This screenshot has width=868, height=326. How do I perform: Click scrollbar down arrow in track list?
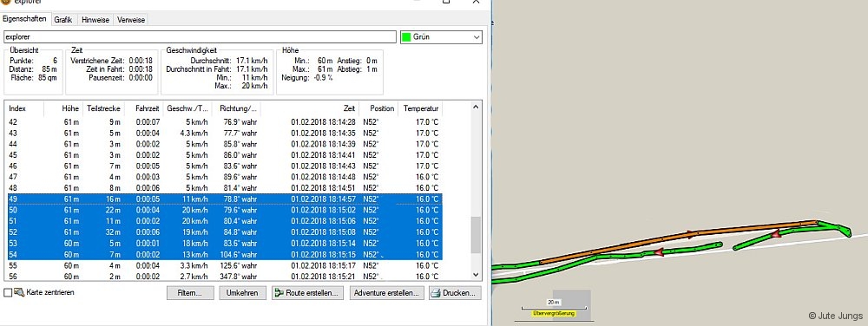[x=476, y=274]
